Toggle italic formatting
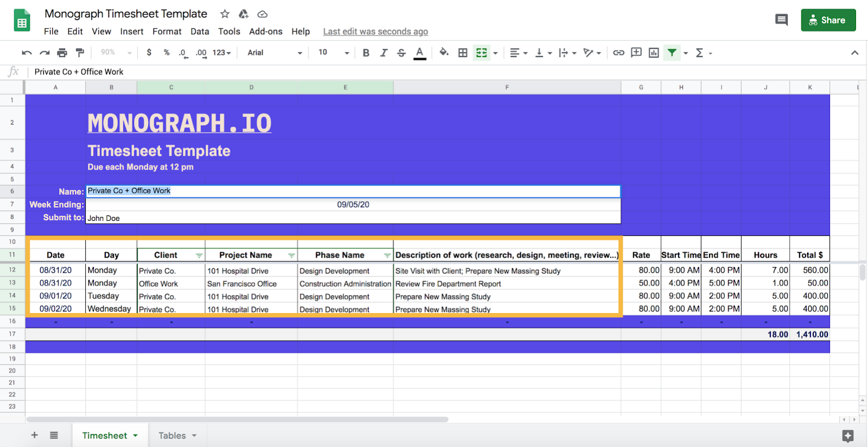This screenshot has width=868, height=447. point(384,53)
